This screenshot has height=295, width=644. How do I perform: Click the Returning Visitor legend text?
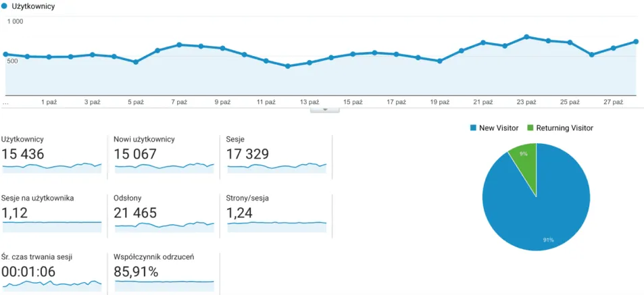click(565, 128)
